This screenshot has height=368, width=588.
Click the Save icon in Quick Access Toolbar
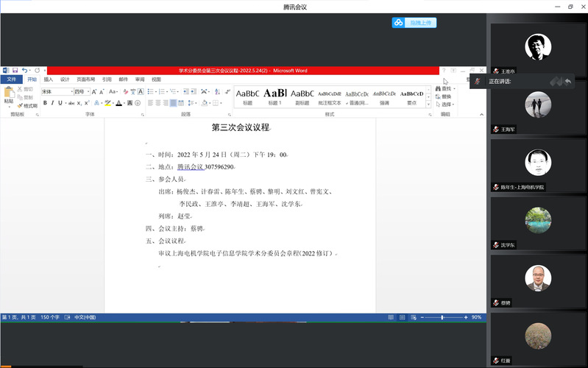pyautogui.click(x=15, y=71)
